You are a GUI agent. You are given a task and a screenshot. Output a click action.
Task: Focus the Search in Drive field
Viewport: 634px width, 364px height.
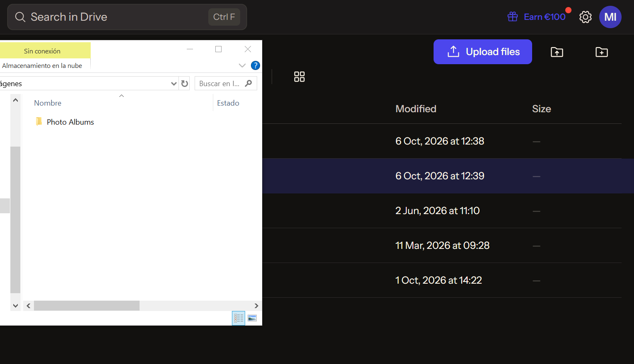click(x=127, y=17)
